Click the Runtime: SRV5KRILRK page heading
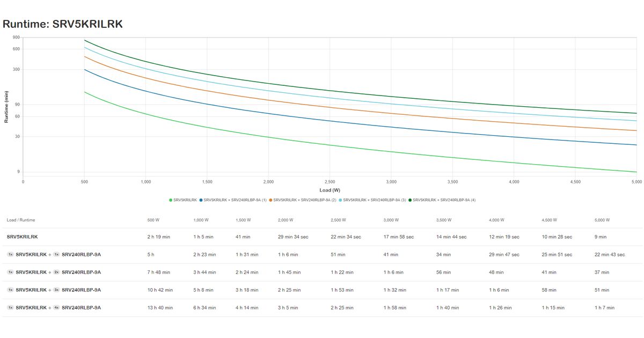The image size is (644, 338). pos(63,24)
